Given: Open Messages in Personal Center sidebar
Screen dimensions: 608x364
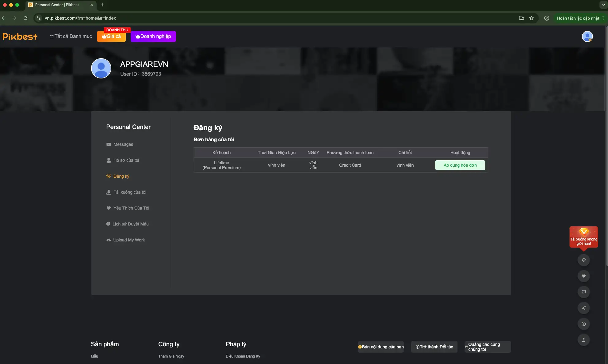Looking at the screenshot, I should pyautogui.click(x=123, y=144).
